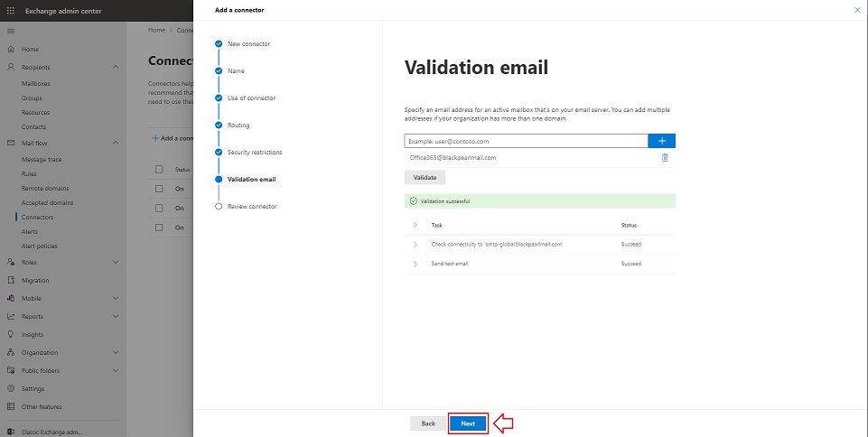Viewport: 868px width, 437px height.
Task: Open Migration in the left navigation
Action: [x=35, y=280]
